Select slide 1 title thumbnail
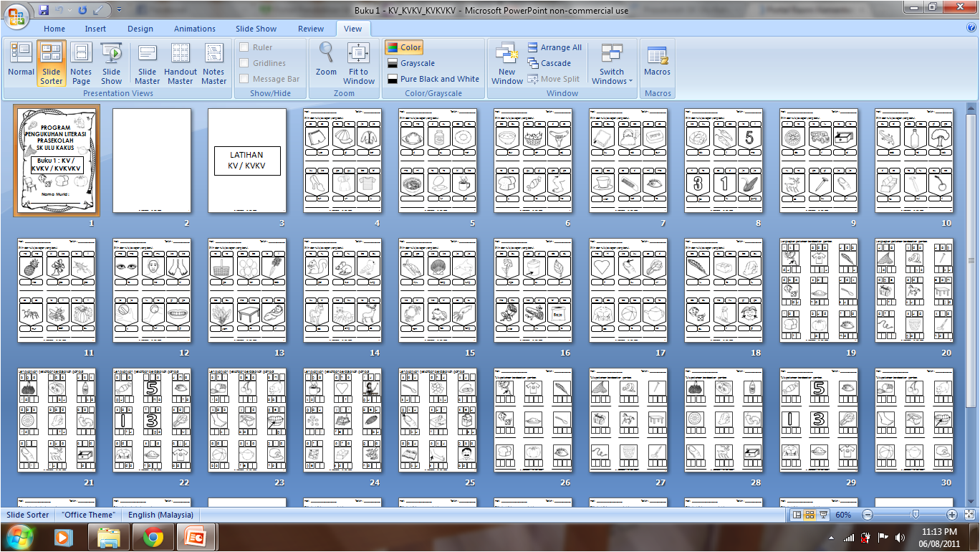This screenshot has width=980, height=552. tap(57, 161)
